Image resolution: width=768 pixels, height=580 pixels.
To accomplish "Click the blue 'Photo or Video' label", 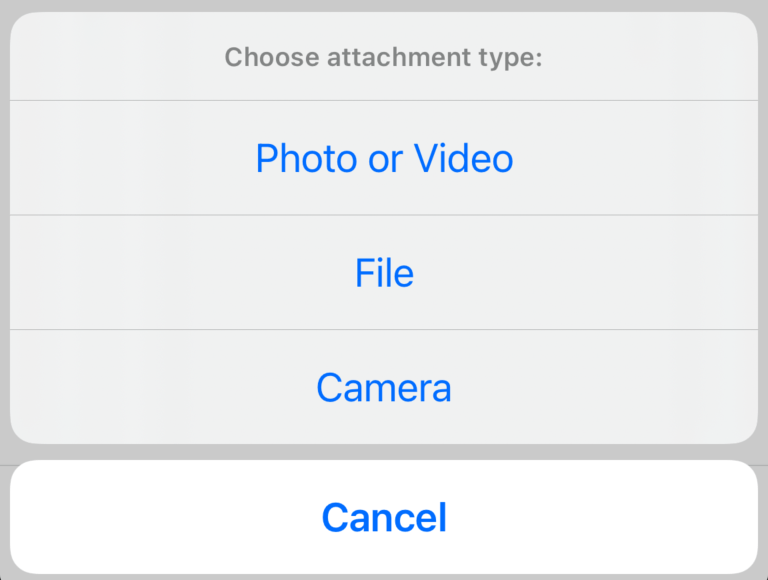I will [x=384, y=158].
